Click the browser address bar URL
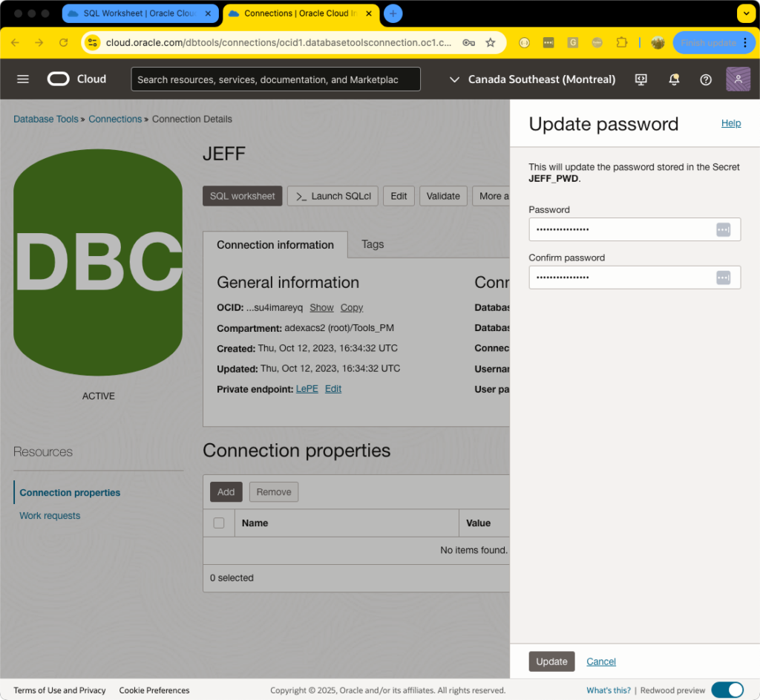This screenshot has height=700, width=760. (x=279, y=42)
